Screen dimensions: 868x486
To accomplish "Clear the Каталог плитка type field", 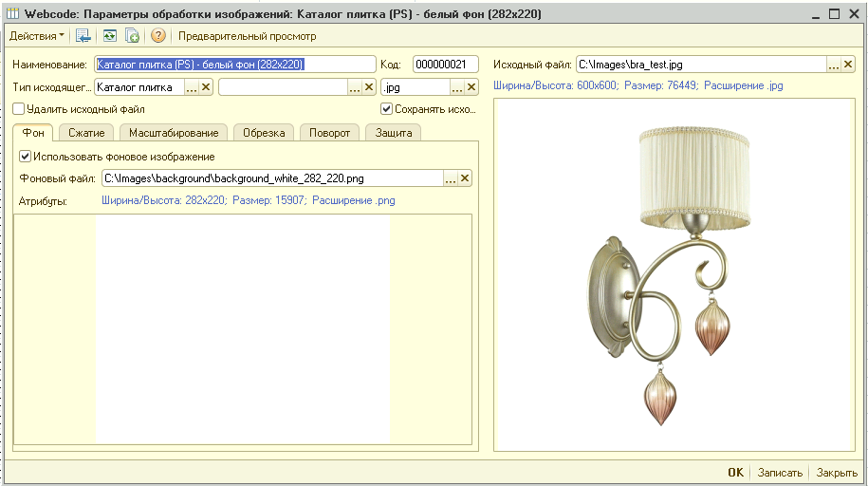I will coord(206,87).
